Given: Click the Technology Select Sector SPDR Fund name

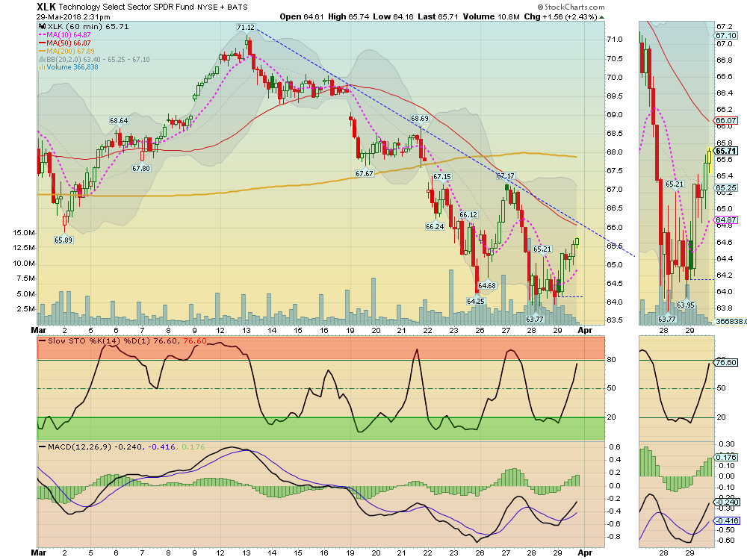Looking at the screenshot, I should pyautogui.click(x=126, y=7).
